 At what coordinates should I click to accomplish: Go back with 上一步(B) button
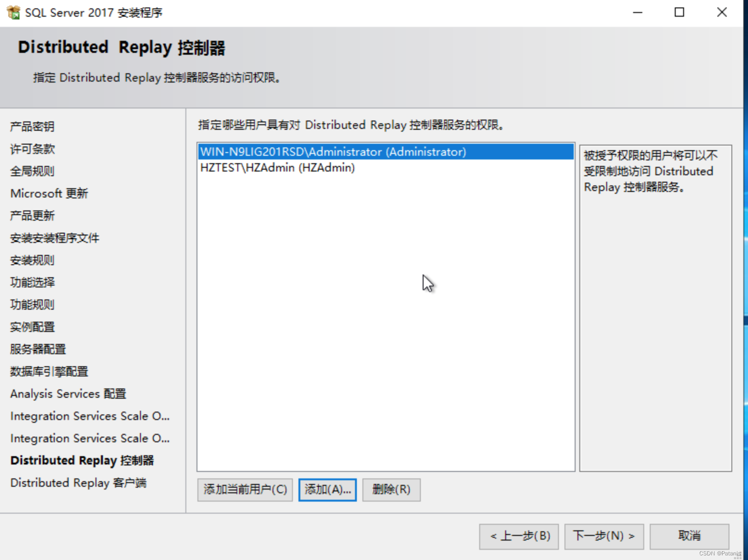tap(519, 536)
